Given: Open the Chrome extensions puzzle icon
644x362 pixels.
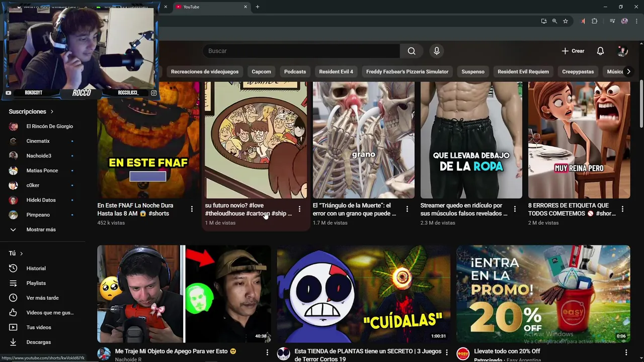Looking at the screenshot, I should (594, 21).
